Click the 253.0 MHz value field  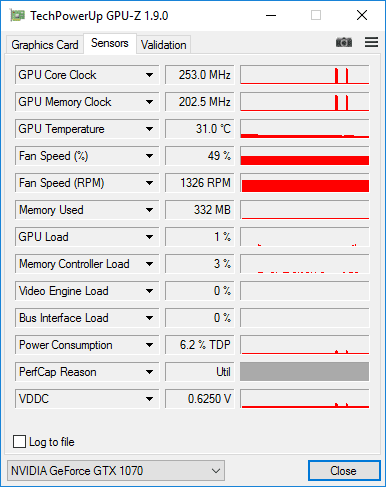click(x=200, y=75)
